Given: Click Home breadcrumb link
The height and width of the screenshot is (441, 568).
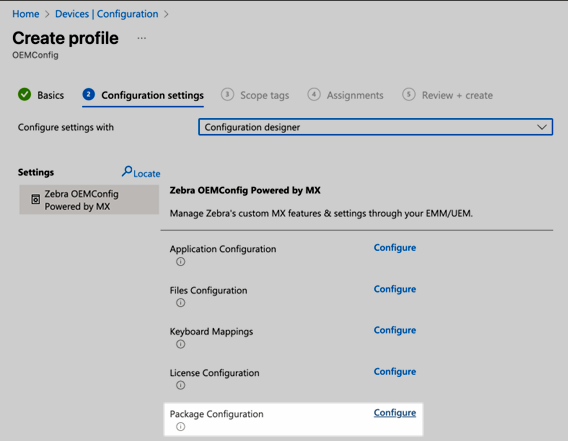Looking at the screenshot, I should tap(26, 14).
